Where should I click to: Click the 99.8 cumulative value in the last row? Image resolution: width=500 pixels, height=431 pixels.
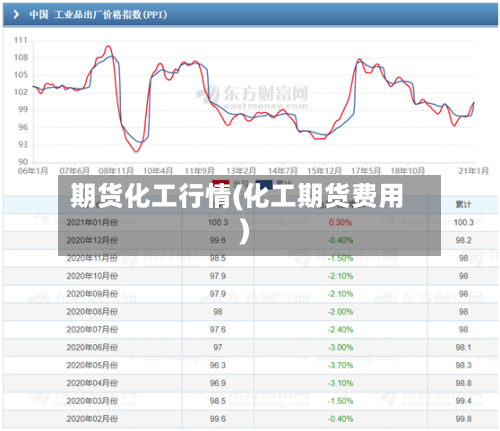463,419
